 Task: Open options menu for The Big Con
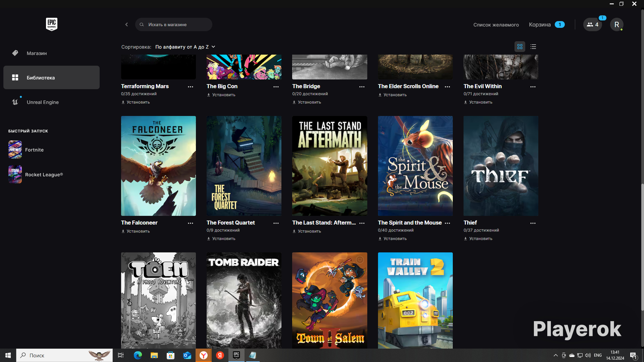[x=276, y=87]
